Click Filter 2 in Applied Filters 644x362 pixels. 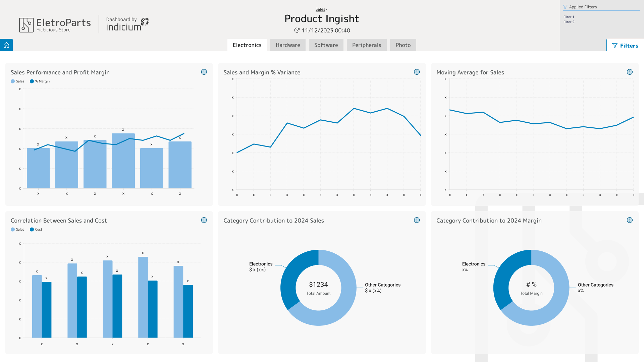tap(569, 22)
